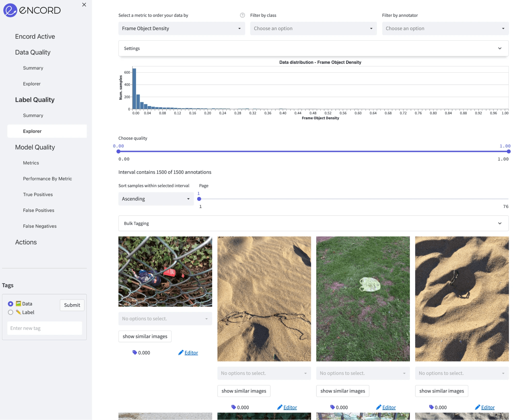This screenshot has width=515, height=420.
Task: Select the Data radio button
Action: point(10,304)
